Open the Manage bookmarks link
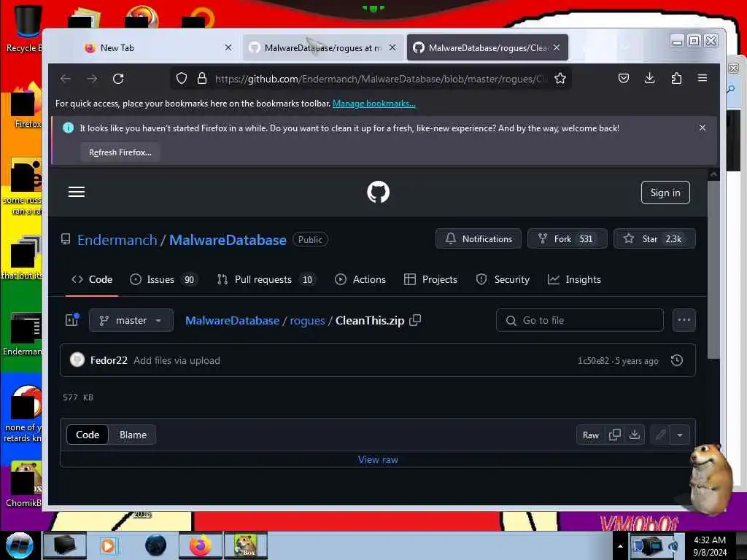Viewport: 747px width, 560px height. click(x=374, y=104)
